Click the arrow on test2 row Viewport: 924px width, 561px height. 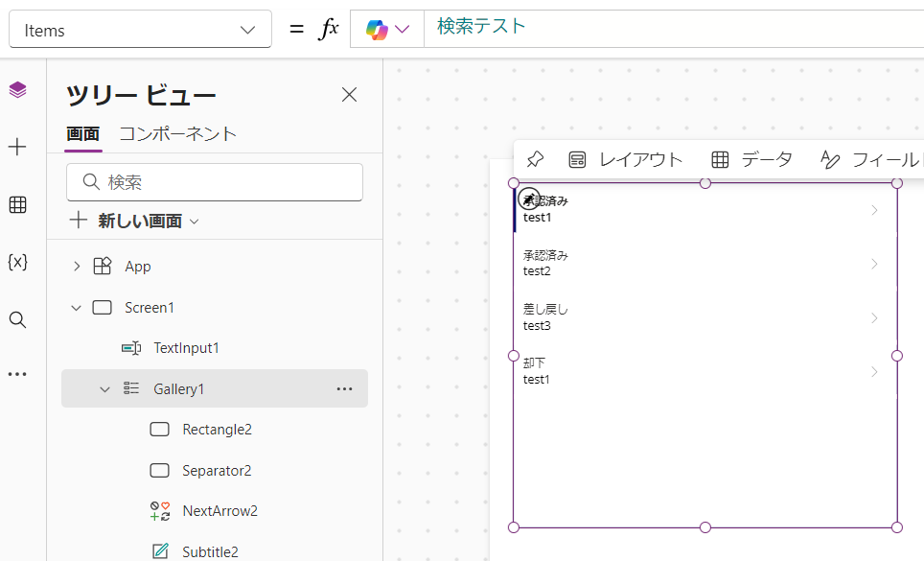click(x=874, y=264)
